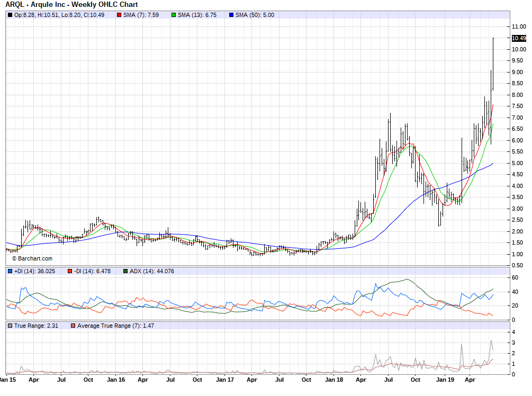The height and width of the screenshot is (396, 532).
Task: Click the green SMA (13) legend swatch
Action: 174,15
